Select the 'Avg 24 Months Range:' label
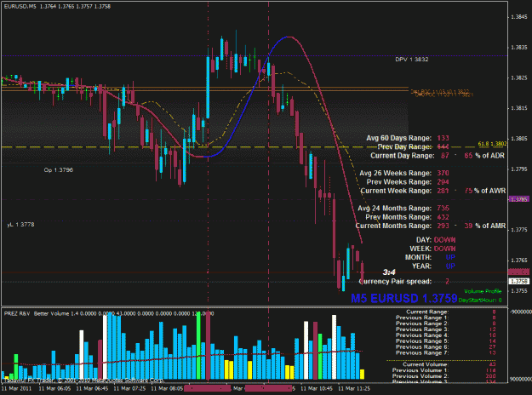Image resolution: width=532 pixels, height=395 pixels. (x=395, y=208)
